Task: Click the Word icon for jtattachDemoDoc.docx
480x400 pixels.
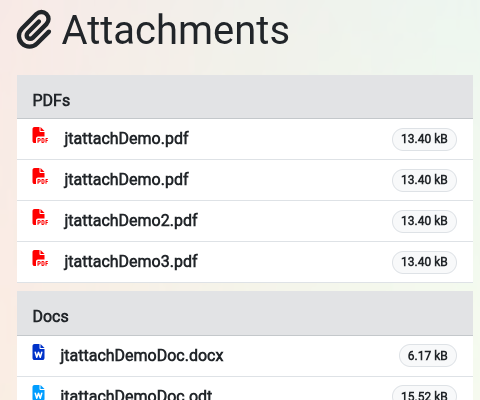Action: coord(38,352)
